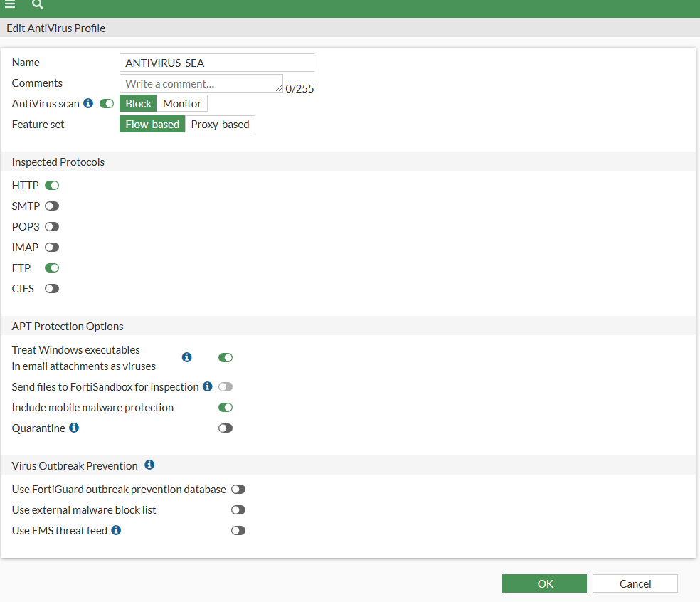The image size is (700, 602).
Task: Enable IMAP protocol inspection
Action: tap(52, 248)
